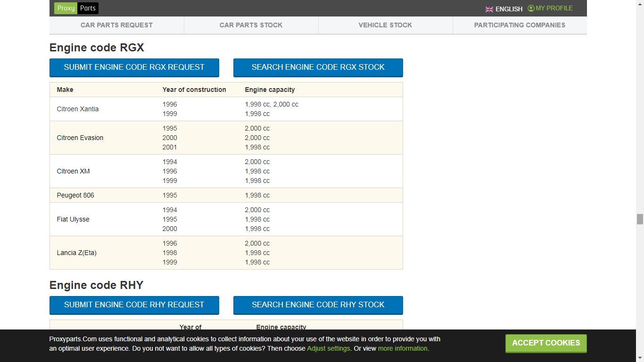The image size is (644, 362).
Task: Click Search Engine Code RGX Stock
Action: 318,67
